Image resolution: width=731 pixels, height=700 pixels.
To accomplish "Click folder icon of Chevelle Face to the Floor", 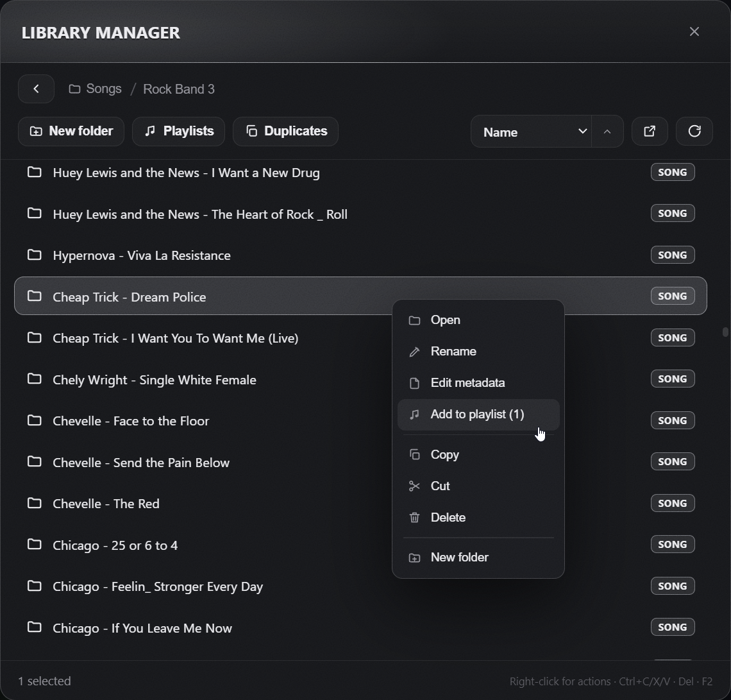I will pos(35,420).
